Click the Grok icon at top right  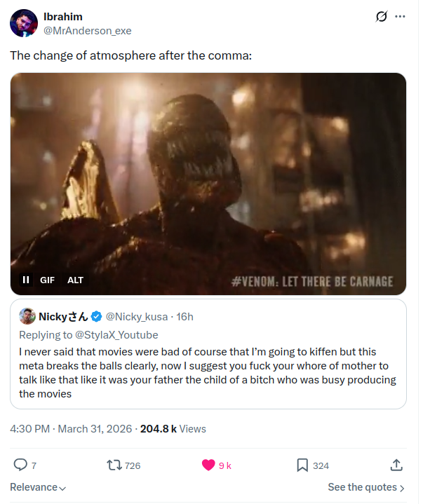click(382, 16)
